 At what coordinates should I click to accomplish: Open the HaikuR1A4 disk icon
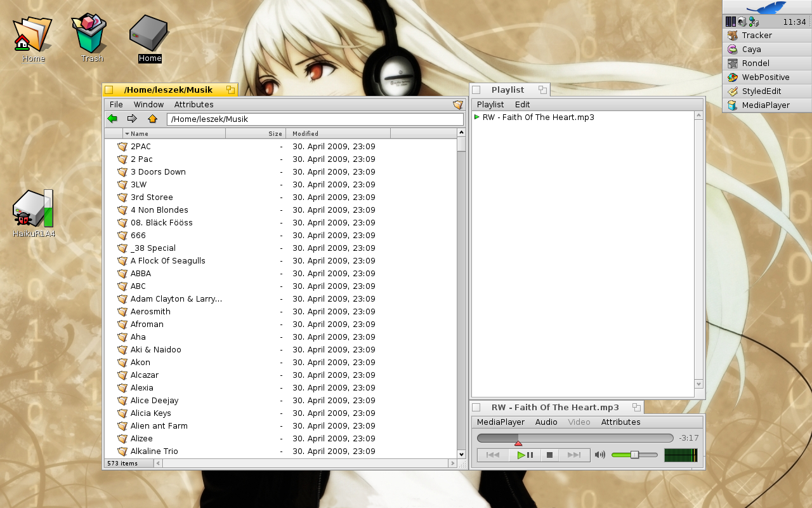pos(33,211)
